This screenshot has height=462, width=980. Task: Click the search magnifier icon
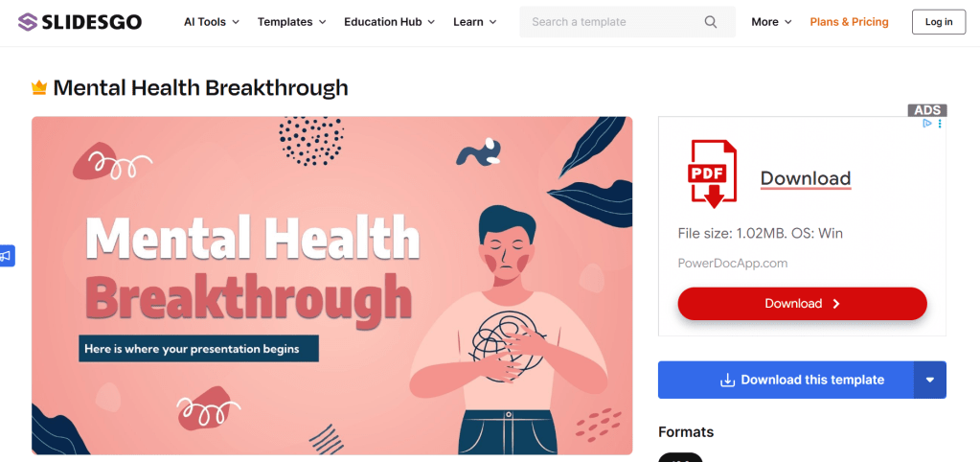point(711,22)
